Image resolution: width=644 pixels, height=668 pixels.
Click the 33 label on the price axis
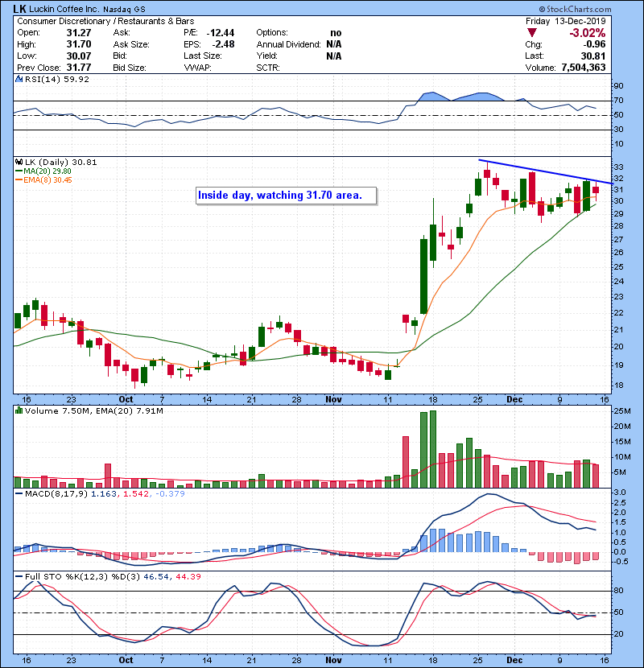618,167
